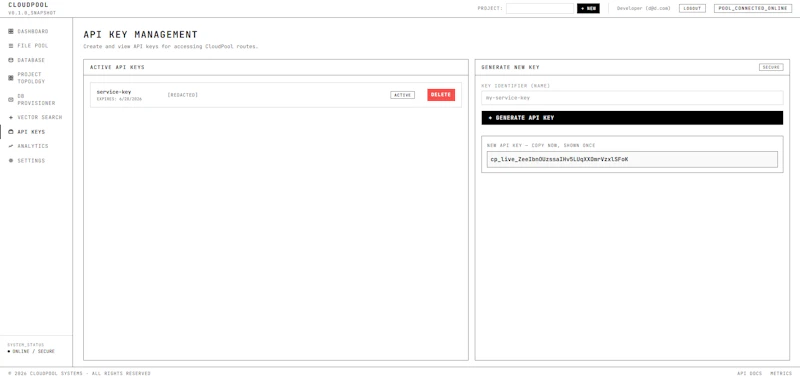Navigate to Project Topology
This screenshot has height=378, width=800.
[x=31, y=78]
